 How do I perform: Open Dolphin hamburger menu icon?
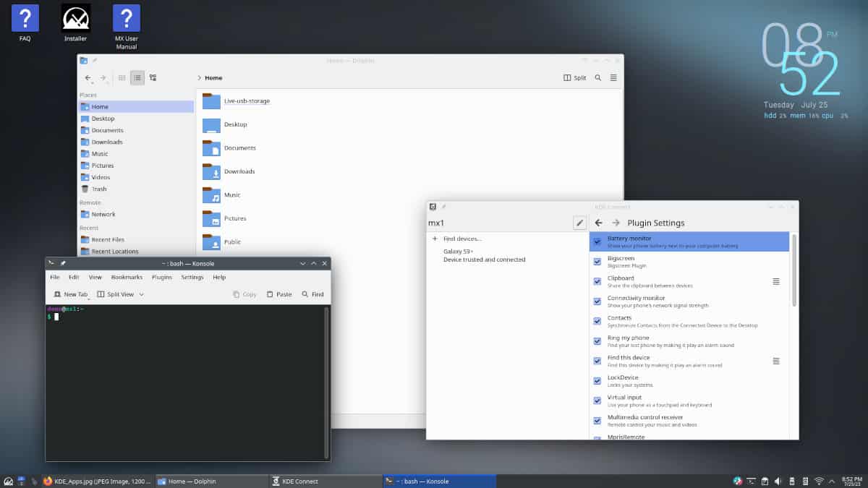(613, 77)
